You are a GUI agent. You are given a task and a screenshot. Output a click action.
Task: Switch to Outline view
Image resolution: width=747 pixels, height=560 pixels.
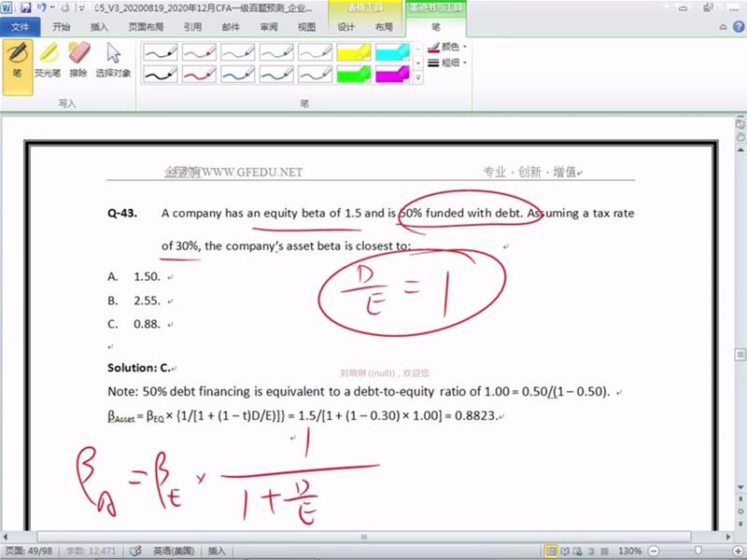(591, 551)
